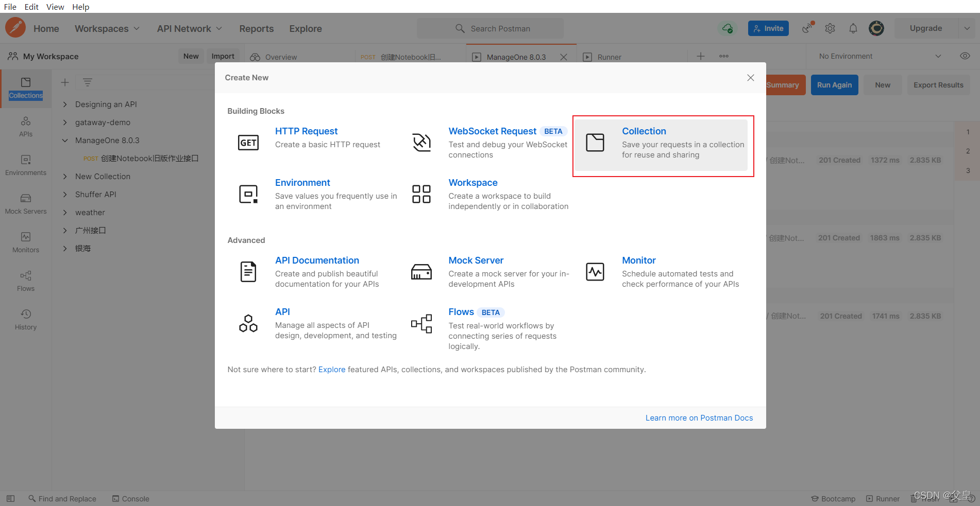Image resolution: width=980 pixels, height=506 pixels.
Task: Open the Help menu
Action: point(80,7)
